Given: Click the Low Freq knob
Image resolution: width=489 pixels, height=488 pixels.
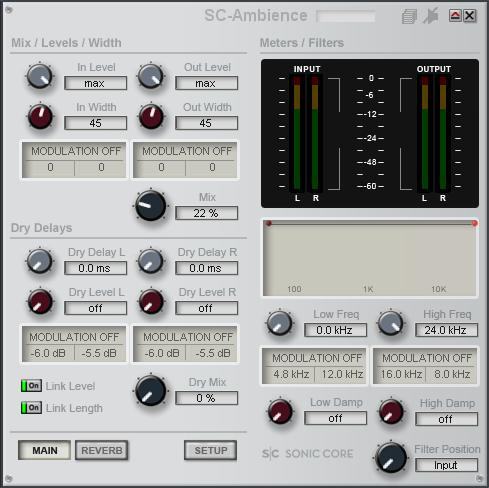Looking at the screenshot, I should (x=279, y=323).
